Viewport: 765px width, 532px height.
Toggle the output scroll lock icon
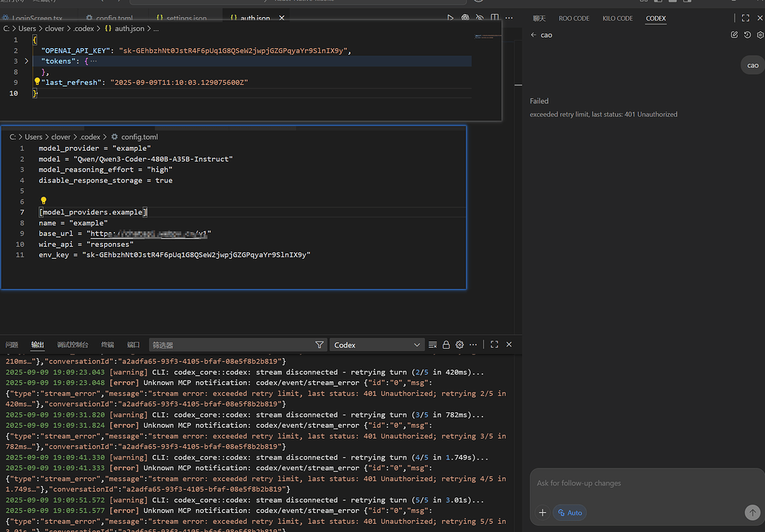pos(446,345)
